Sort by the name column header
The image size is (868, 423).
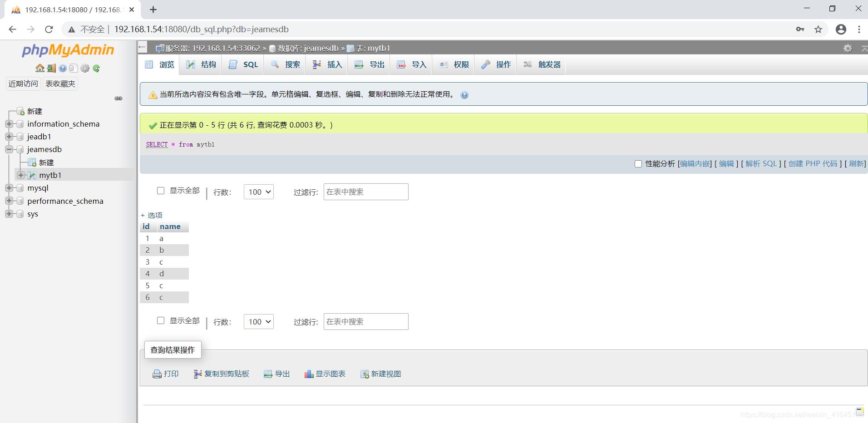(170, 226)
